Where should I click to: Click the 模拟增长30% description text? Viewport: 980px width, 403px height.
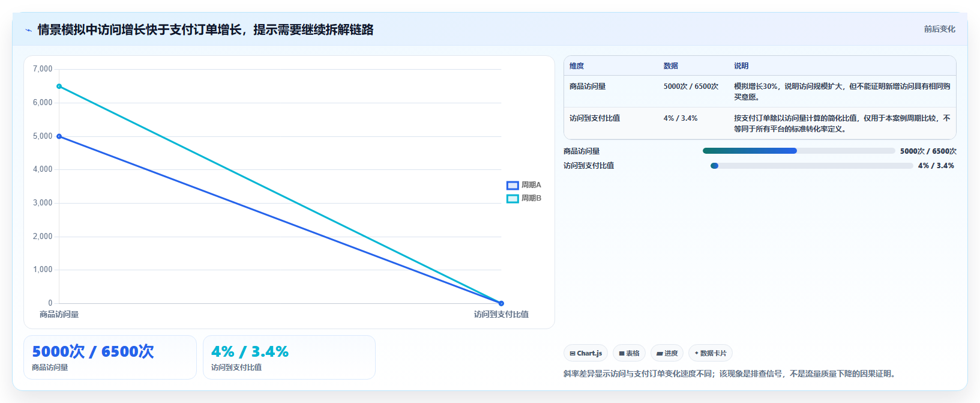[x=842, y=92]
